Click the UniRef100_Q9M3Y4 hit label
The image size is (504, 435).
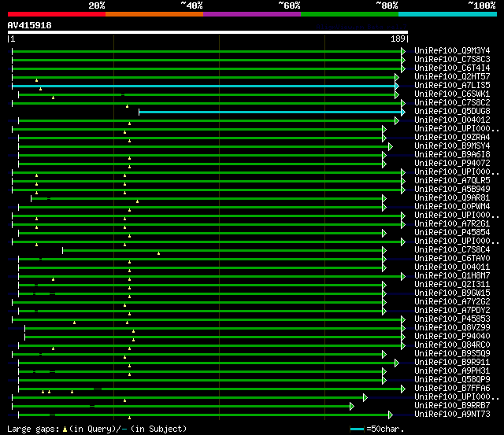click(452, 50)
